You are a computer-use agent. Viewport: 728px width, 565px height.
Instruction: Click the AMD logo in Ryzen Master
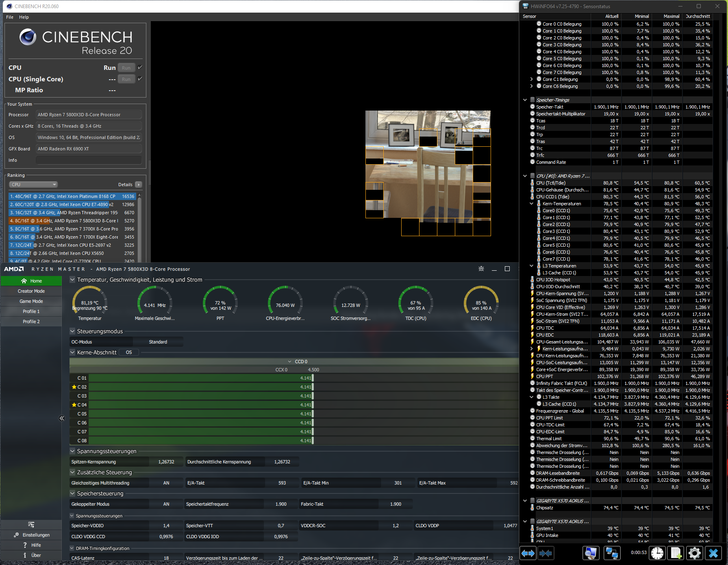click(14, 269)
